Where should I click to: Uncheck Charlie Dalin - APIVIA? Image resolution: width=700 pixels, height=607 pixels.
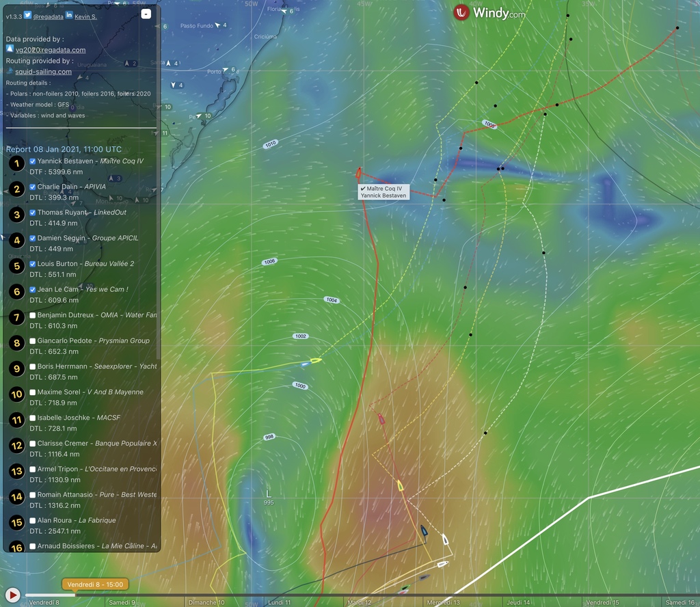[33, 187]
